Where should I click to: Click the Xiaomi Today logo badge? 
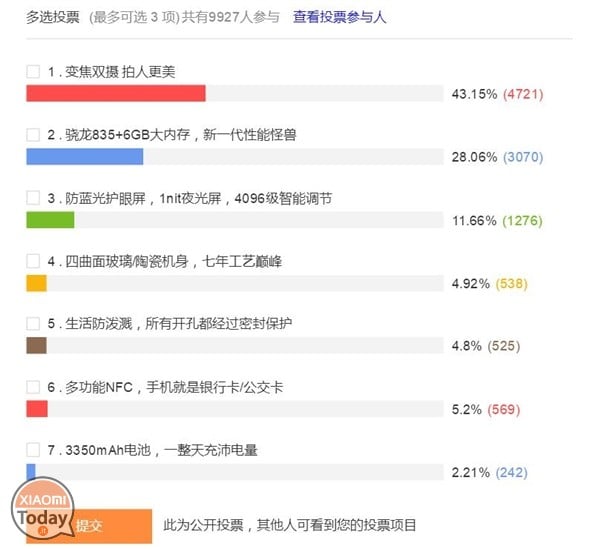click(x=42, y=508)
